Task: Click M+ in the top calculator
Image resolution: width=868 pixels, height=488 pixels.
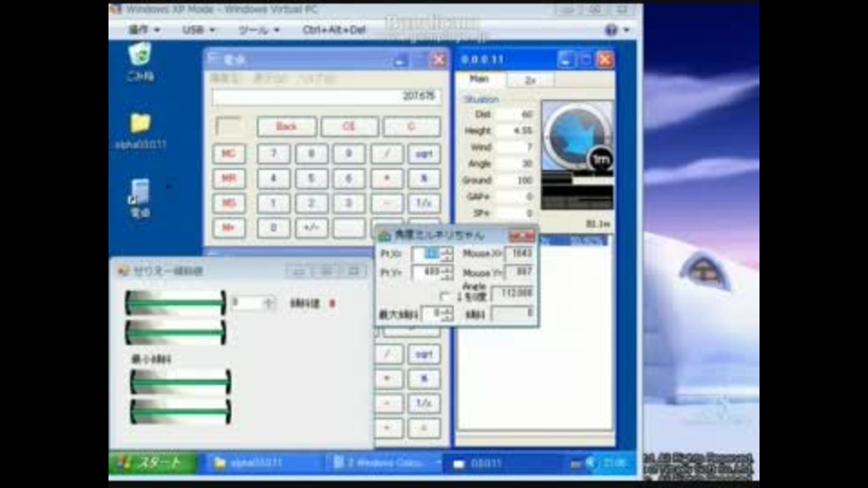Action: pyautogui.click(x=229, y=228)
